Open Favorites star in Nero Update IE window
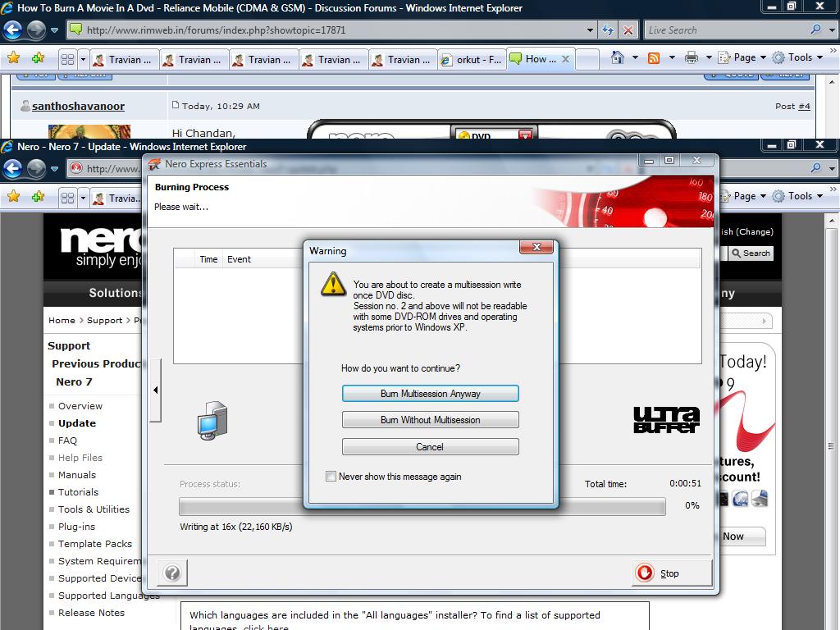The width and height of the screenshot is (840, 630). point(13,197)
